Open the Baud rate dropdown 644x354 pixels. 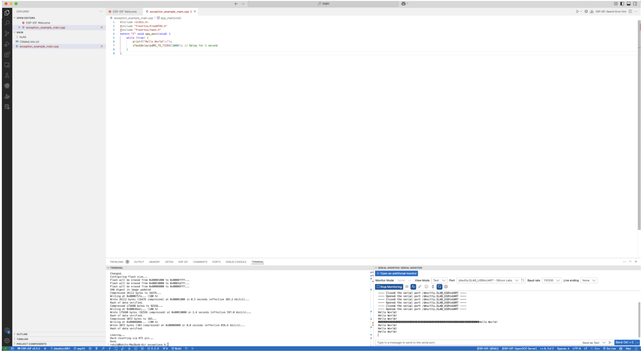[x=552, y=280]
